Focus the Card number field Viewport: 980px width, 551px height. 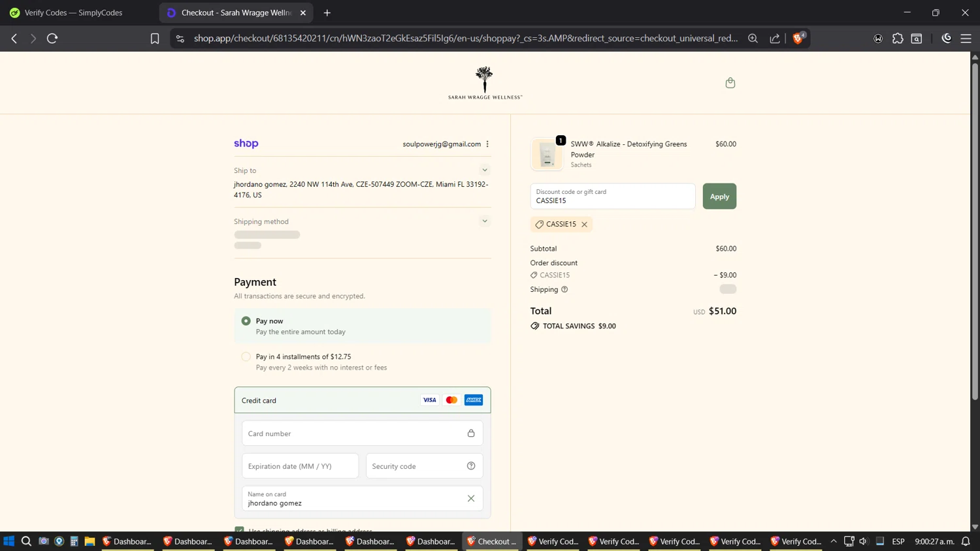(x=362, y=433)
